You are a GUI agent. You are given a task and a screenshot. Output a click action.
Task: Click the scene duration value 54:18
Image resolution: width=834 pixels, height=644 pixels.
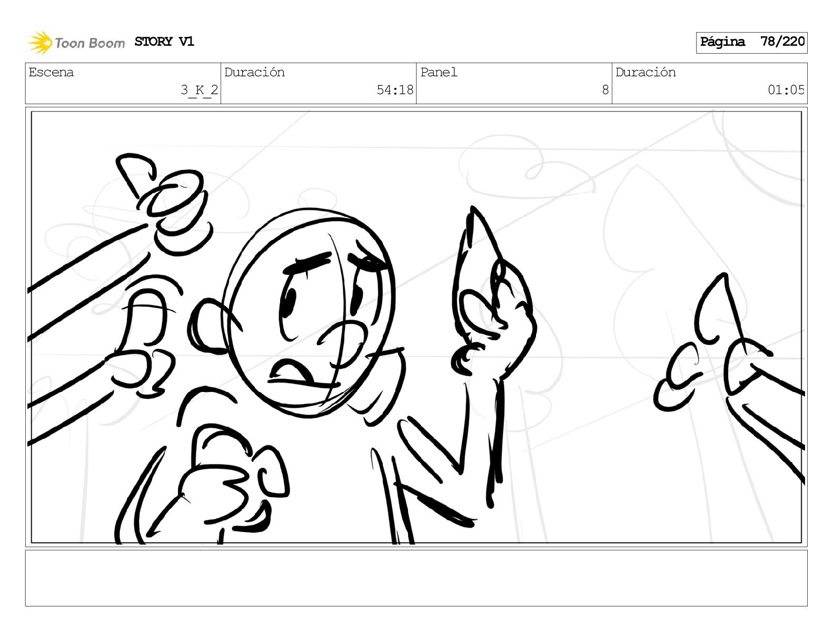[395, 90]
